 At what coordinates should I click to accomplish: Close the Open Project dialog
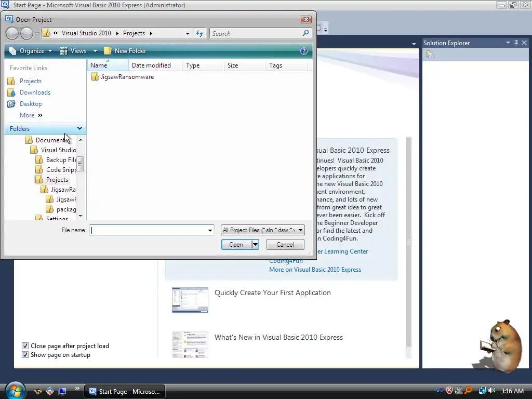pos(306,19)
